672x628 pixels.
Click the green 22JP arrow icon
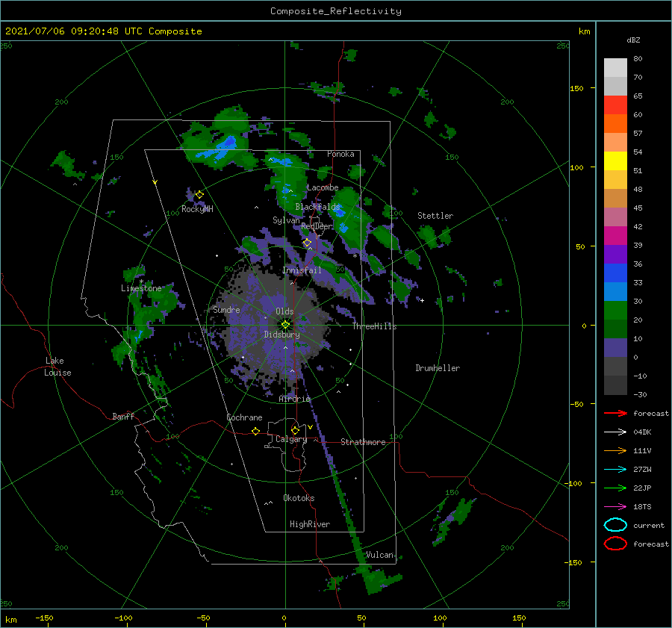[615, 488]
